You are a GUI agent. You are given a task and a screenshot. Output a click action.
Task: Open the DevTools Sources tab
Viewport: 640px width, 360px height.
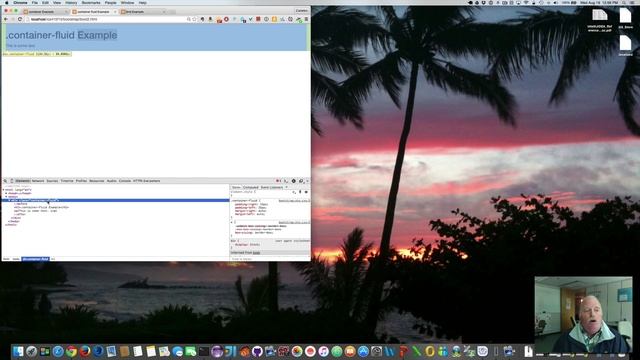52,181
